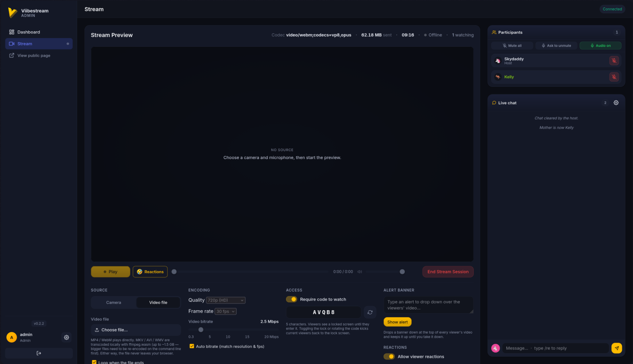Click the chat user avatar icon
This screenshot has height=364, width=633.
[495, 348]
